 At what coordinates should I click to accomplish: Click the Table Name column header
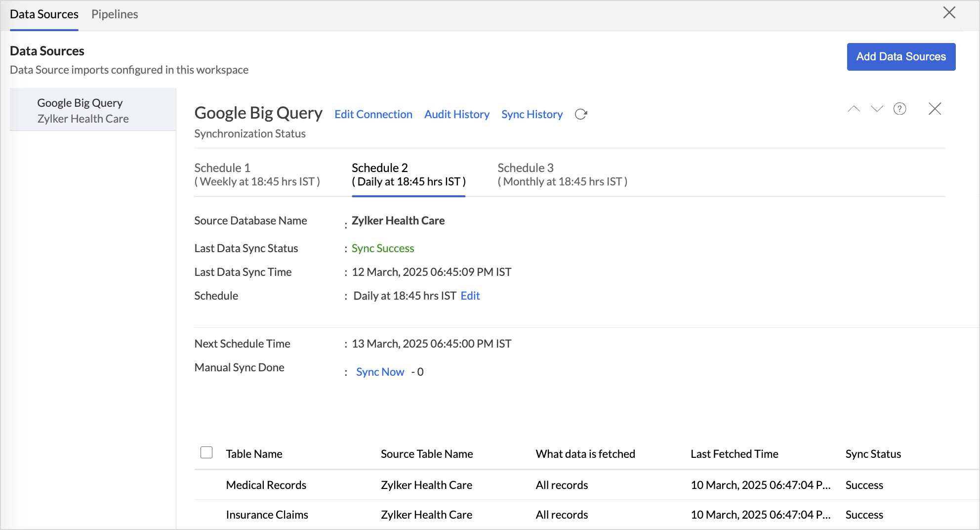tap(254, 454)
